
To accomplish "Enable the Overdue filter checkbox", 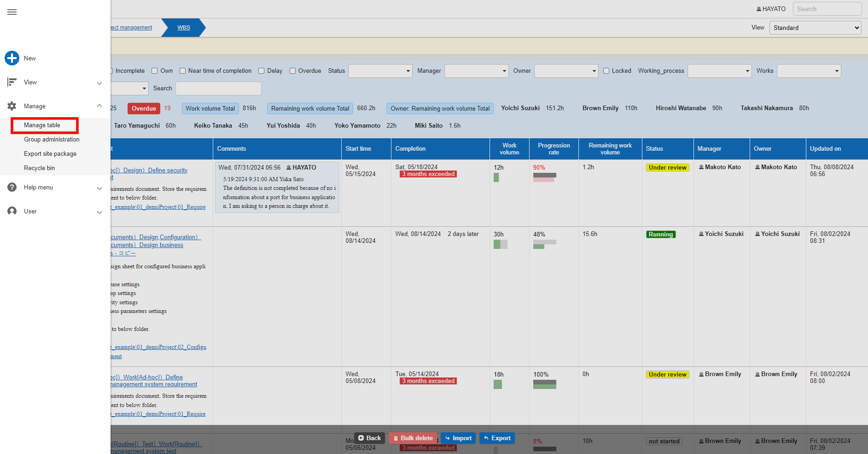I will pyautogui.click(x=293, y=71).
